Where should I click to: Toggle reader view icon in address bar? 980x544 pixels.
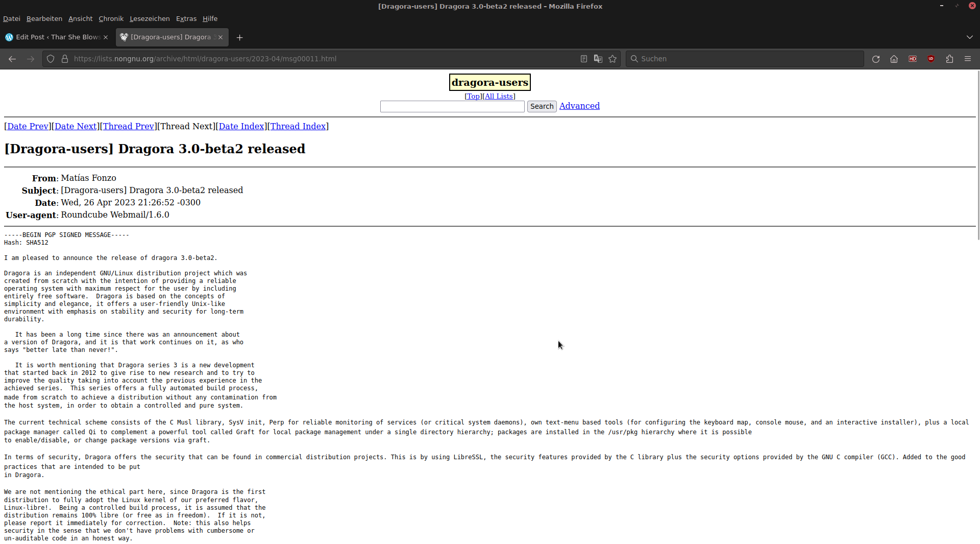click(584, 59)
